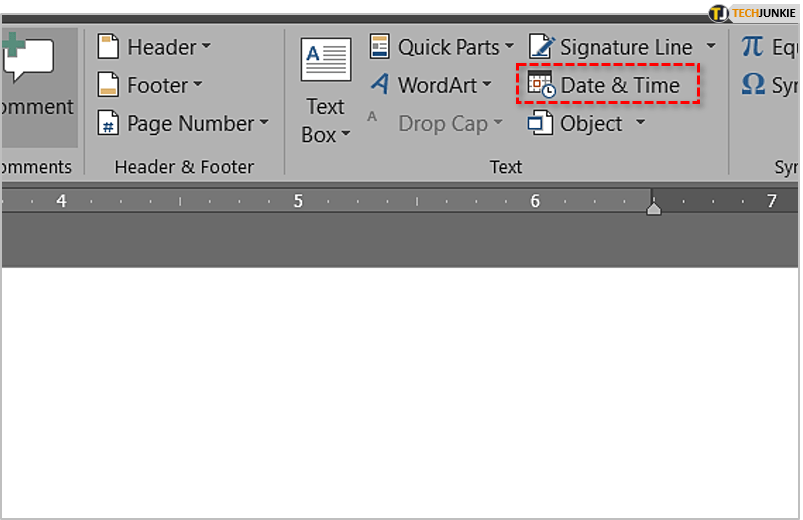
Task: Expand the Header dropdown arrow
Action: tap(206, 47)
